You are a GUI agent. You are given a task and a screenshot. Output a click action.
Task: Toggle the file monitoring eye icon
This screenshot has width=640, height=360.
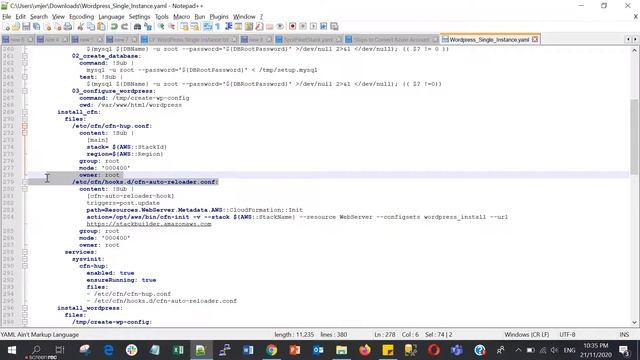tap(280, 27)
